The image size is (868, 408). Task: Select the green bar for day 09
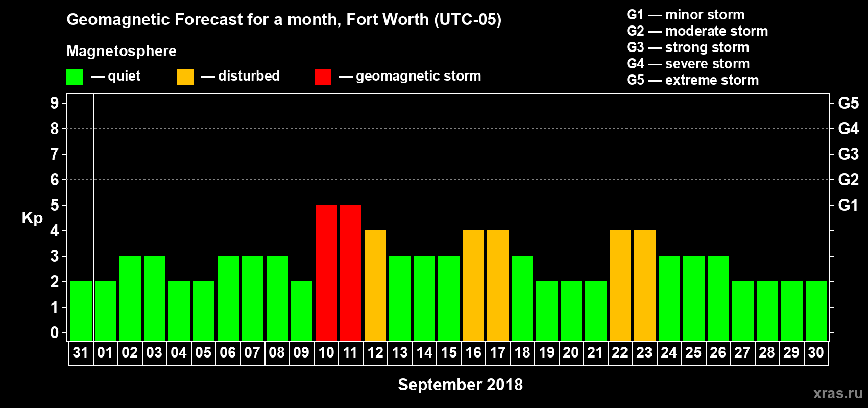302,311
